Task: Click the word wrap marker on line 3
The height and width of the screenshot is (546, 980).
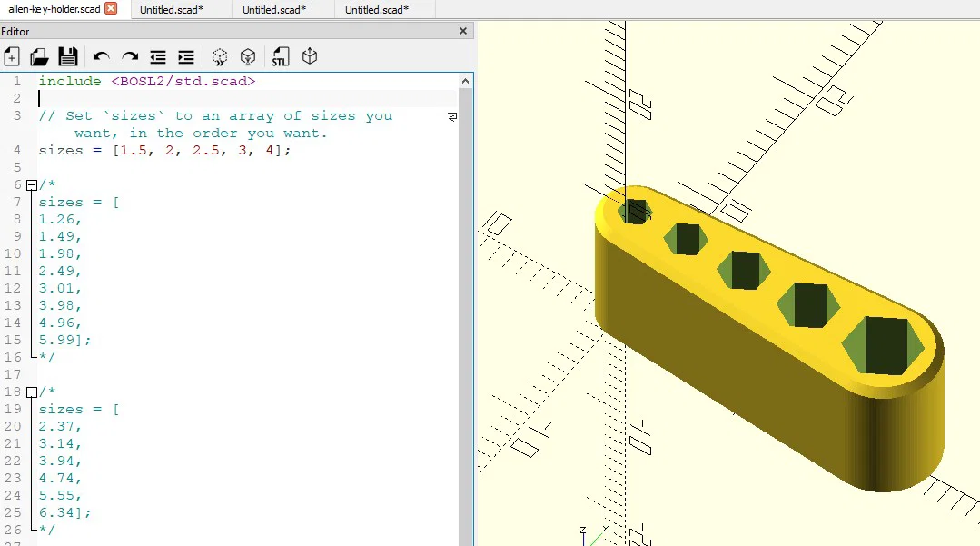Action: coord(452,116)
